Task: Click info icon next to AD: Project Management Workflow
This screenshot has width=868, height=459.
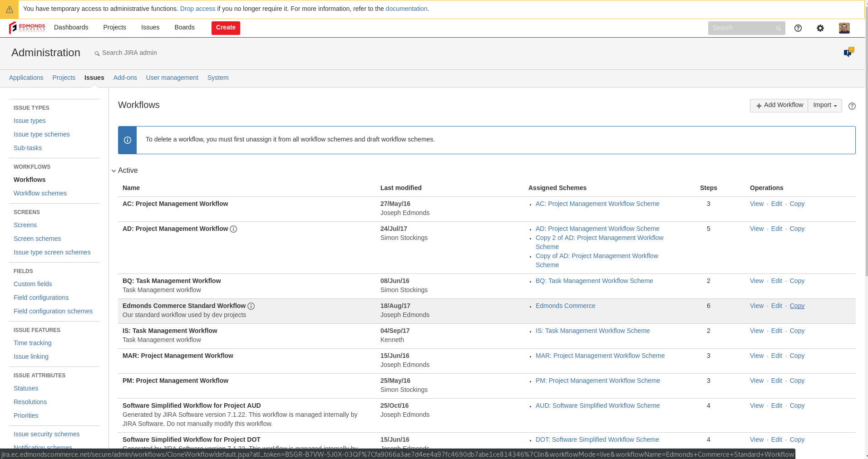Action: [x=233, y=229]
